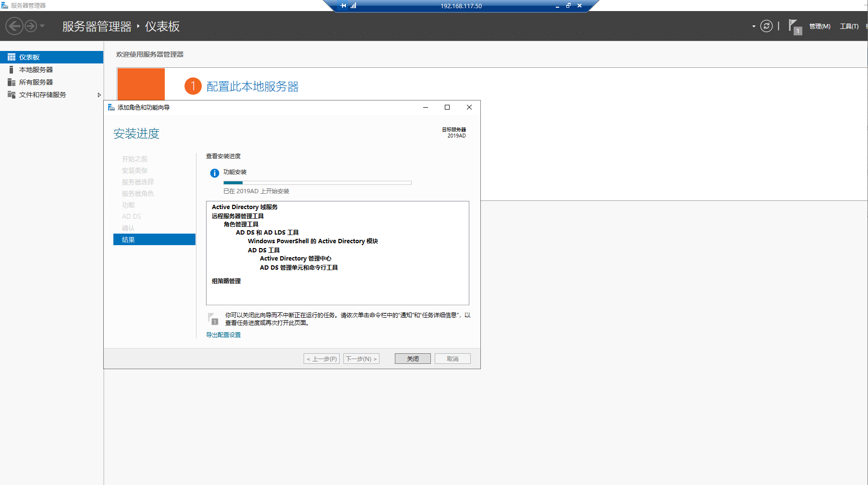Open the 工具(T) menu
Viewport: 868px width, 485px height.
[849, 26]
